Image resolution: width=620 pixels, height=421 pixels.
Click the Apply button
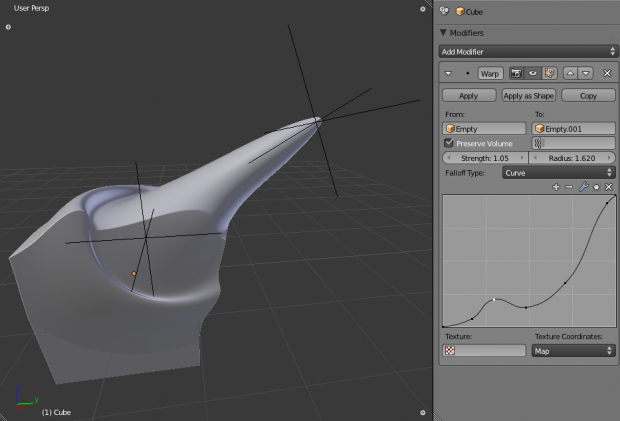pyautogui.click(x=469, y=96)
